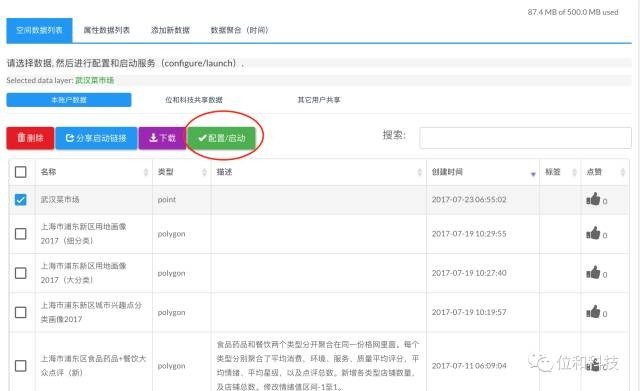Click the date 2017-07-19 10:29:55

point(469,234)
